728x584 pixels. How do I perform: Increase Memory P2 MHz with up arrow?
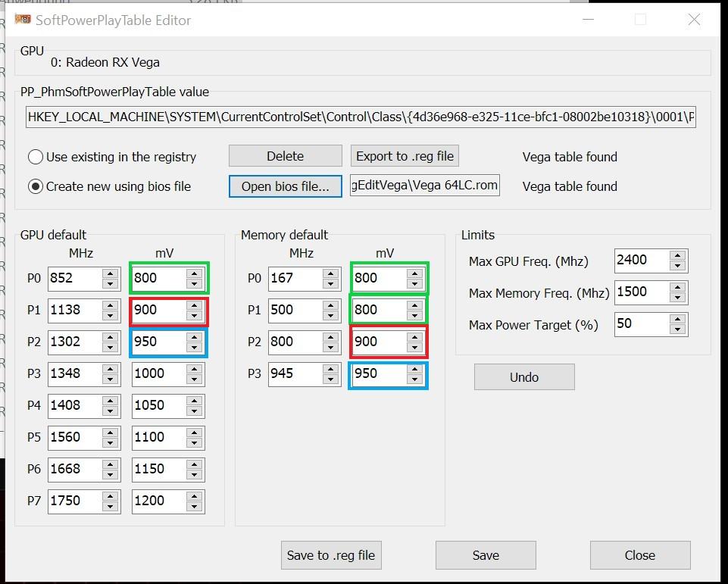point(331,336)
